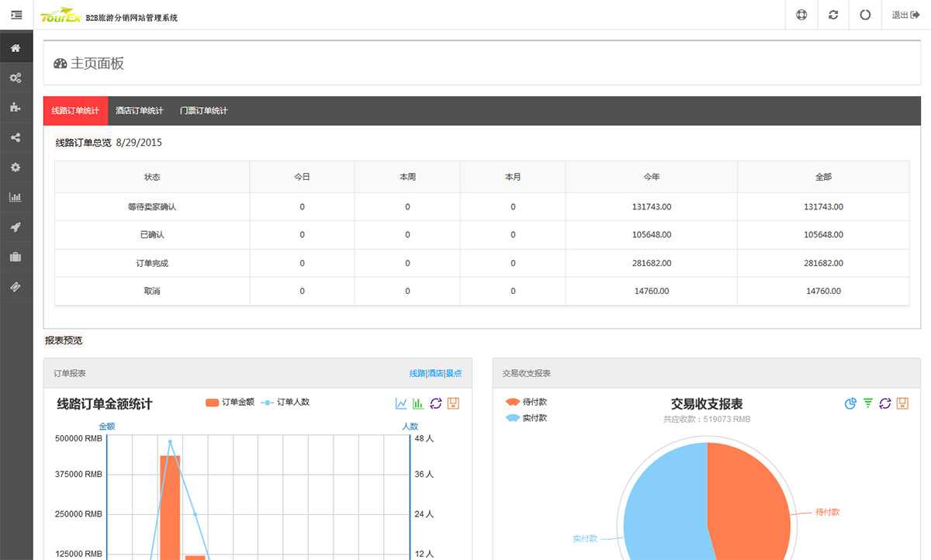This screenshot has width=931, height=560.
Task: Open the bar chart reports sidebar icon
Action: point(16,197)
